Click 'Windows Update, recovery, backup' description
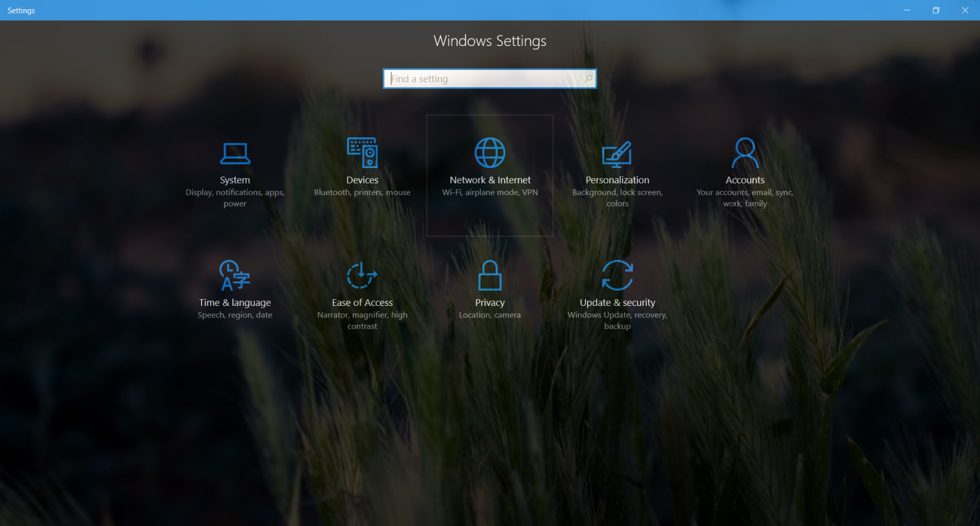The width and height of the screenshot is (980, 526). 617,321
